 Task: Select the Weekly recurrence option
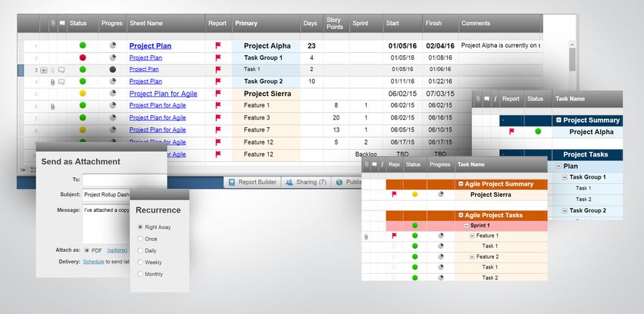(140, 262)
